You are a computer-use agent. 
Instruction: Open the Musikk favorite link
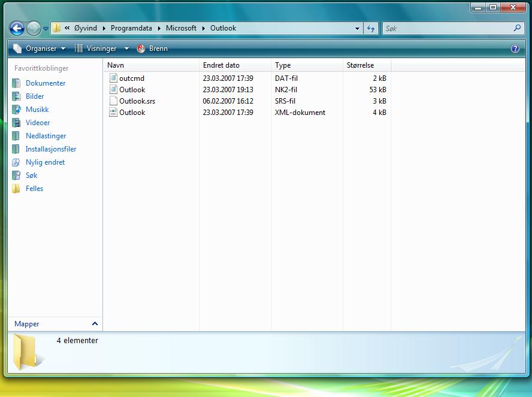(37, 110)
